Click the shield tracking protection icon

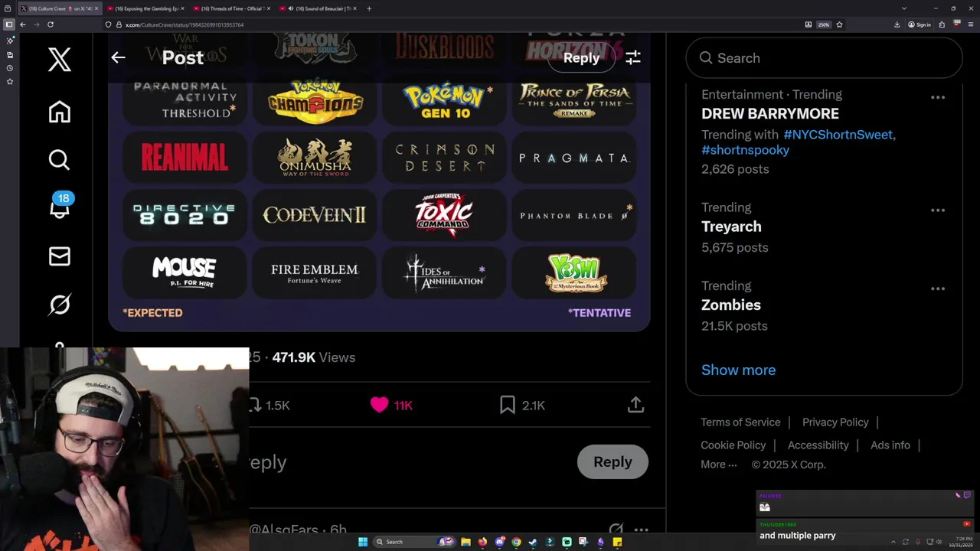(109, 24)
